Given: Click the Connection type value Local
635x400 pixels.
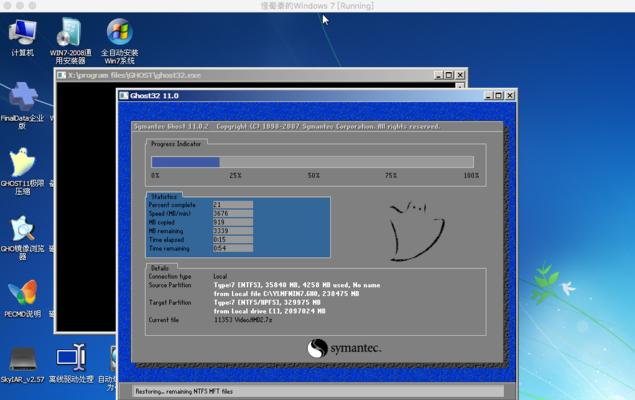Looking at the screenshot, I should pyautogui.click(x=220, y=277).
